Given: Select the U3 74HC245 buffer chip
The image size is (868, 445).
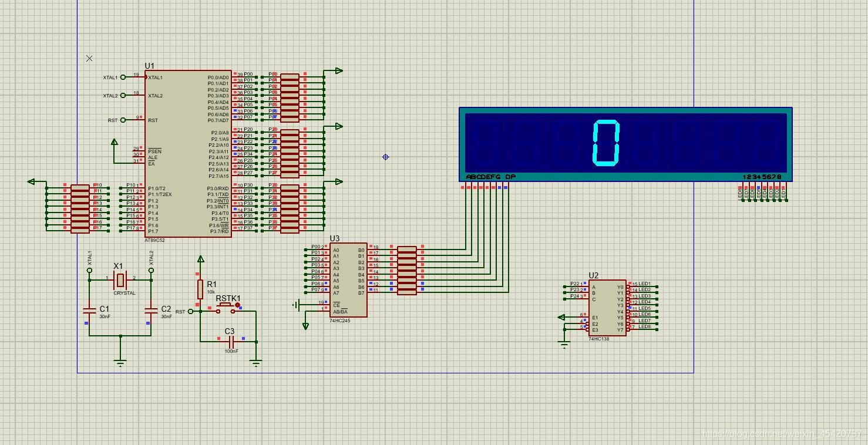Looking at the screenshot, I should point(348,281).
